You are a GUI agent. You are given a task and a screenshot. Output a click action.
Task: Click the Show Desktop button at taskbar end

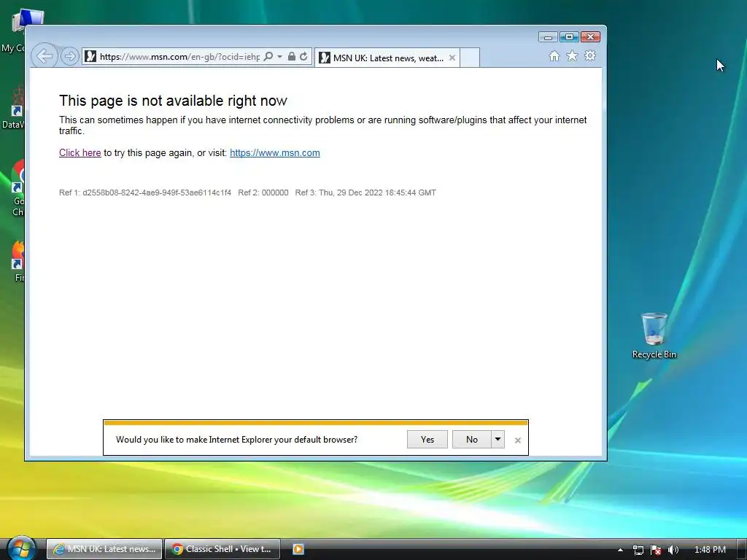coord(741,549)
